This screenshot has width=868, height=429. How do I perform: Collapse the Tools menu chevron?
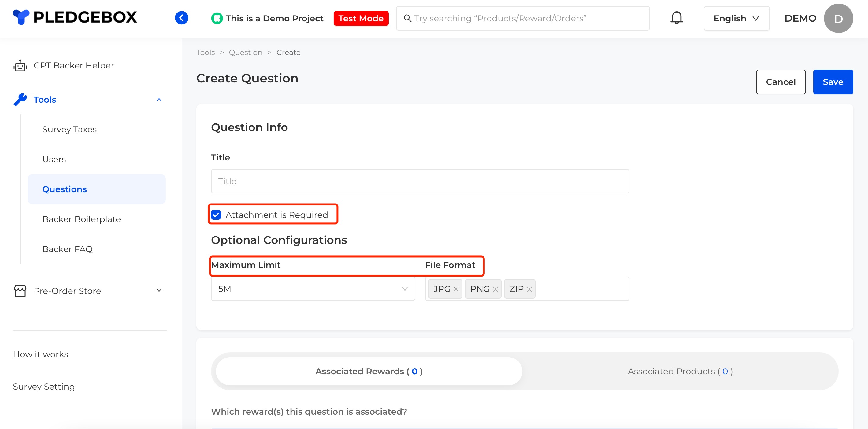(x=159, y=100)
